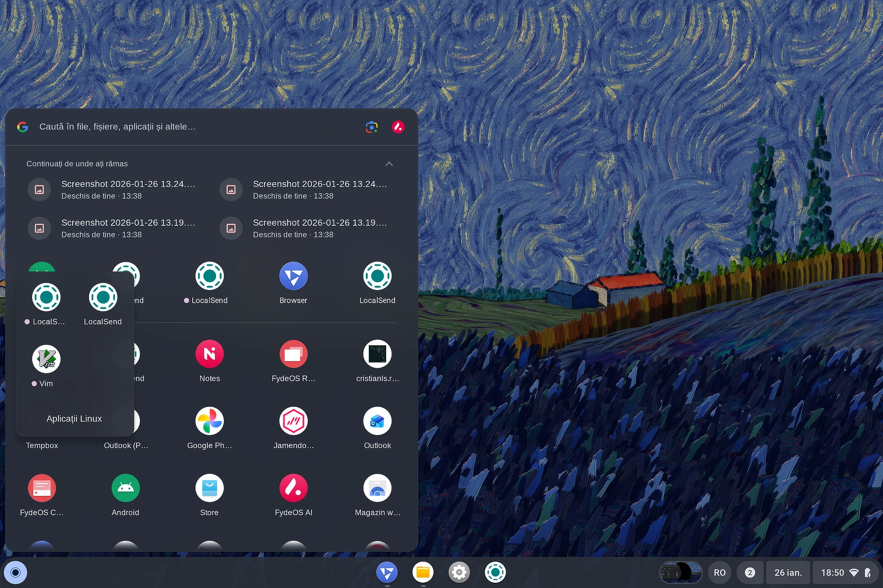Image resolution: width=883 pixels, height=588 pixels.
Task: Open the Store app
Action: [209, 489]
